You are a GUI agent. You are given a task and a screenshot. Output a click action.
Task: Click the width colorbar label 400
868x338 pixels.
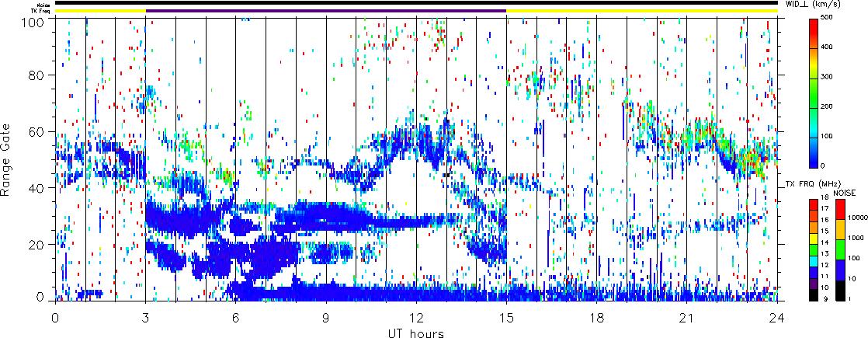828,47
